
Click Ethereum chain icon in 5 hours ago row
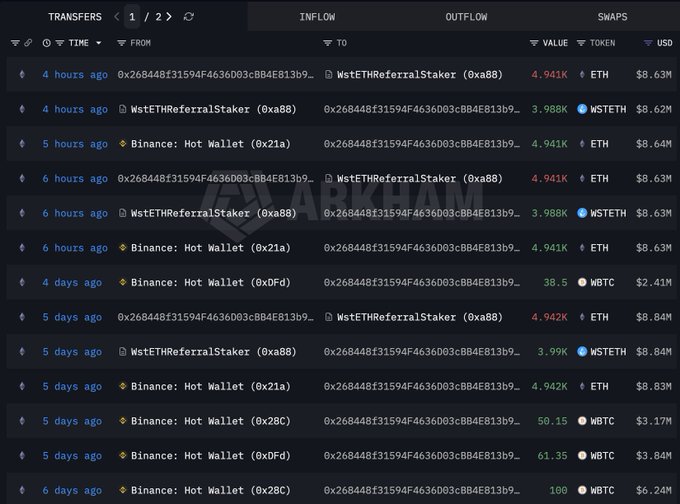pyautogui.click(x=22, y=144)
